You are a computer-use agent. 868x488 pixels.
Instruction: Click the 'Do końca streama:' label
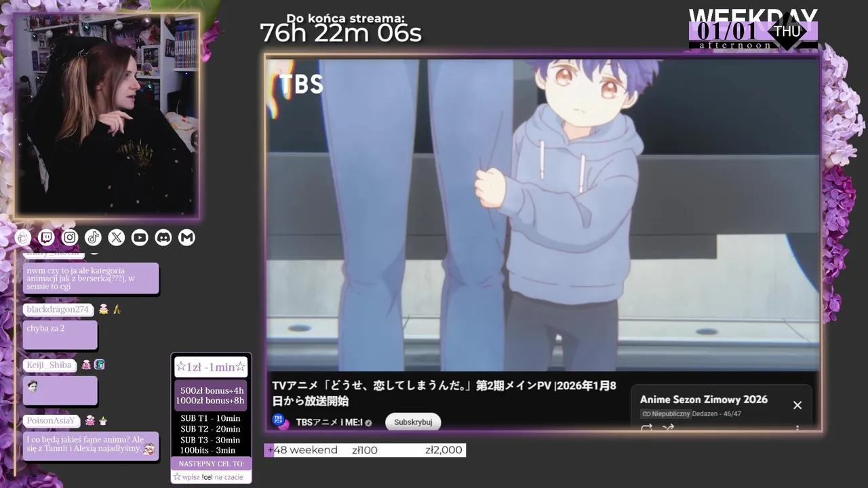click(x=346, y=18)
